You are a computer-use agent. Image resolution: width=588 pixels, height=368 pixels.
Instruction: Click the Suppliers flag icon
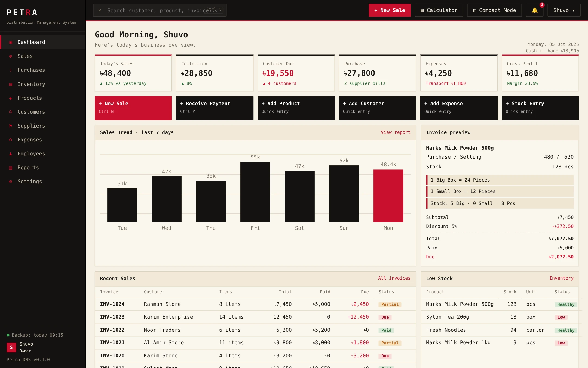tap(11, 126)
